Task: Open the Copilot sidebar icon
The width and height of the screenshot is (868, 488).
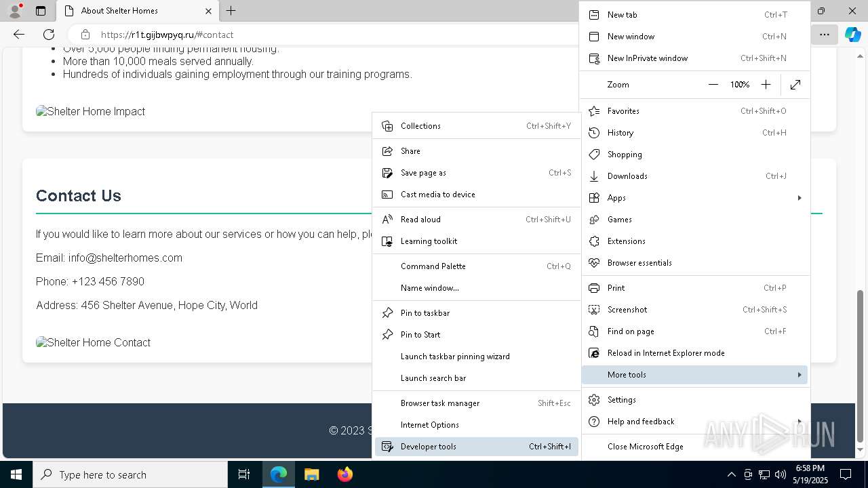Action: click(852, 35)
